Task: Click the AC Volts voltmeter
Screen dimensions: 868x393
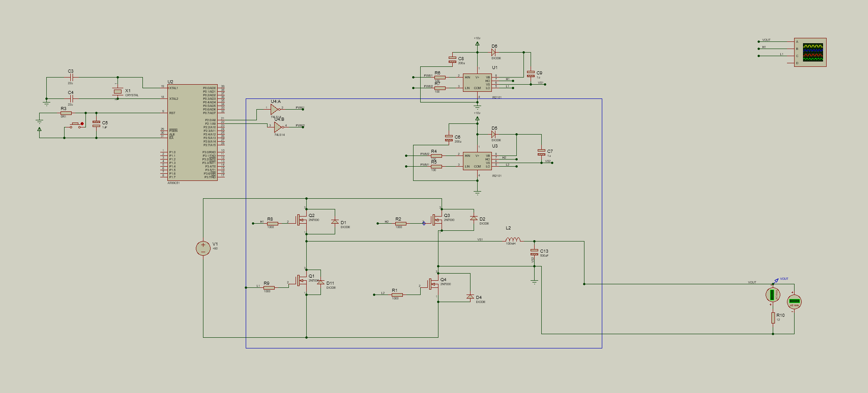Action: pyautogui.click(x=794, y=302)
